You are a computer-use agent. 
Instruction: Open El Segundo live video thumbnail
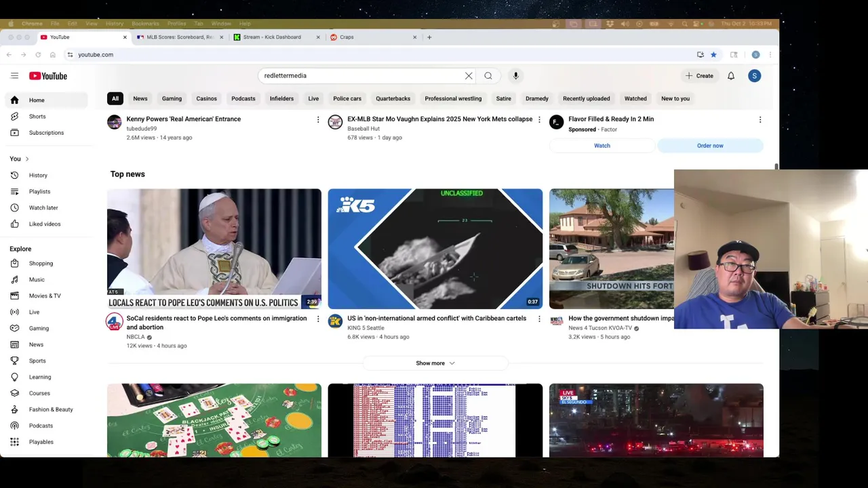656,420
